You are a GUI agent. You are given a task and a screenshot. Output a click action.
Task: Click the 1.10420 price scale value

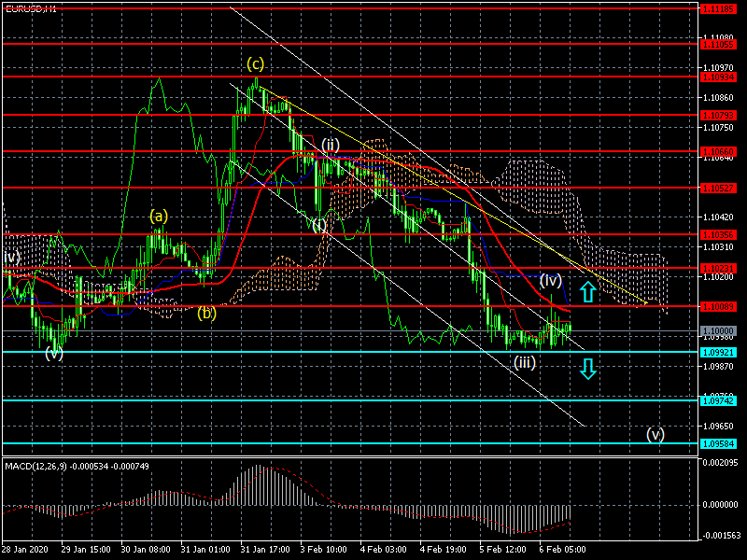click(x=718, y=217)
